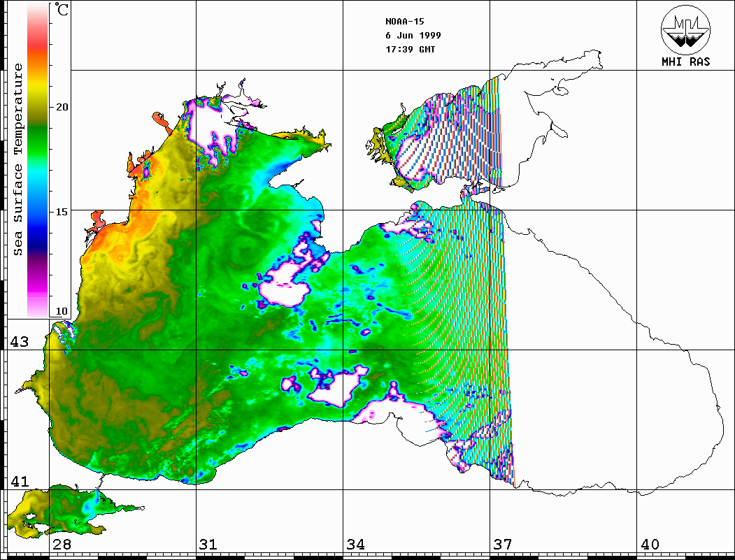Click the NOAA-15 satellite label
Viewport: 735px width, 560px height.
pyautogui.click(x=404, y=22)
